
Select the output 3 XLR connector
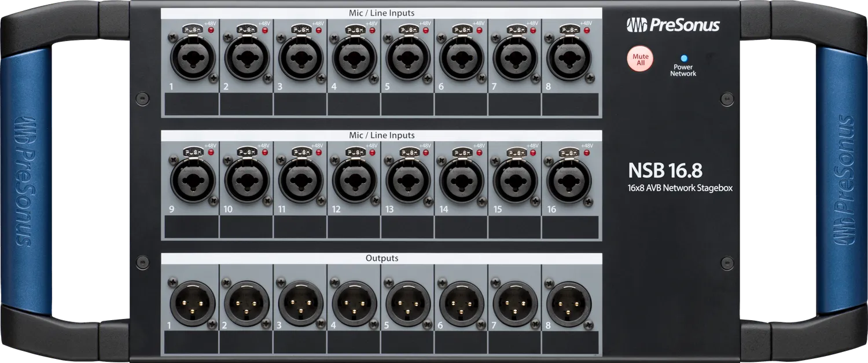click(x=300, y=304)
